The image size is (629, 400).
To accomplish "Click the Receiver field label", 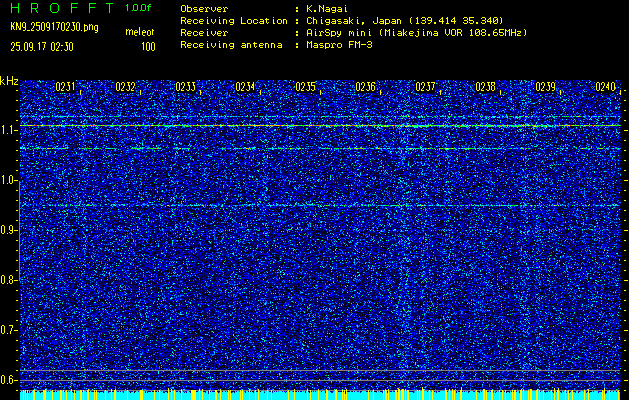I will click(x=204, y=33).
